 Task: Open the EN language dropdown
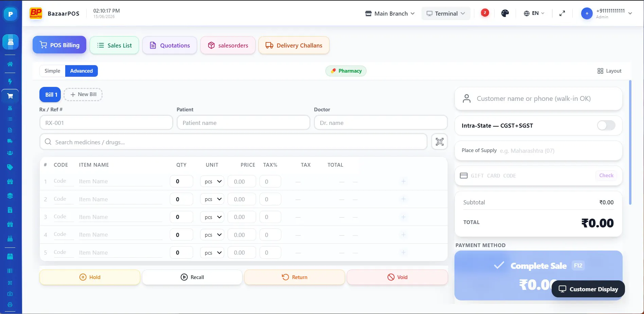pyautogui.click(x=534, y=13)
